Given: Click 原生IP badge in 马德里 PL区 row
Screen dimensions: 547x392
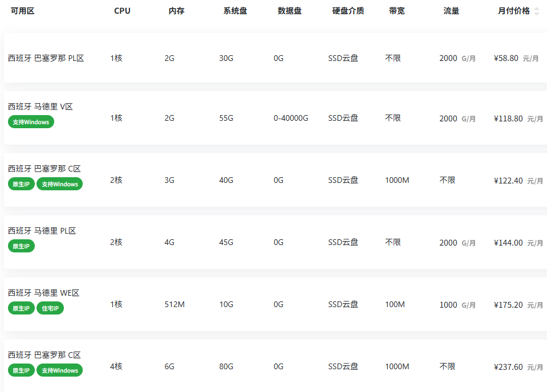Looking at the screenshot, I should [x=21, y=246].
